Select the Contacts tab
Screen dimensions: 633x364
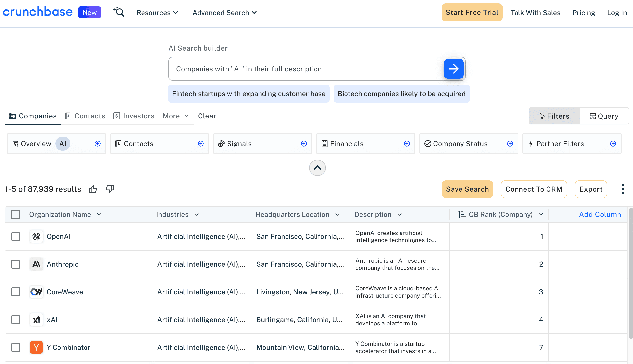point(85,116)
